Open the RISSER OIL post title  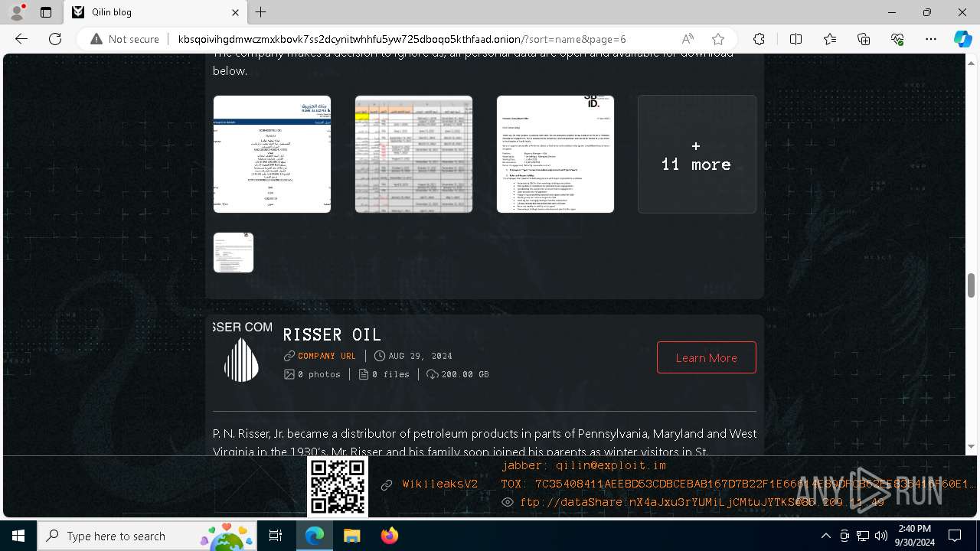point(332,335)
